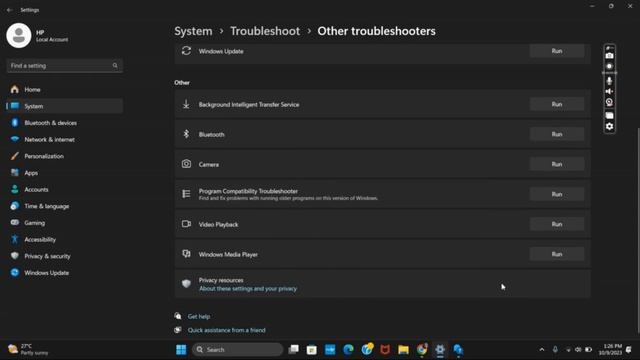Open the Windows Start menu
This screenshot has height=360, width=640.
click(181, 349)
